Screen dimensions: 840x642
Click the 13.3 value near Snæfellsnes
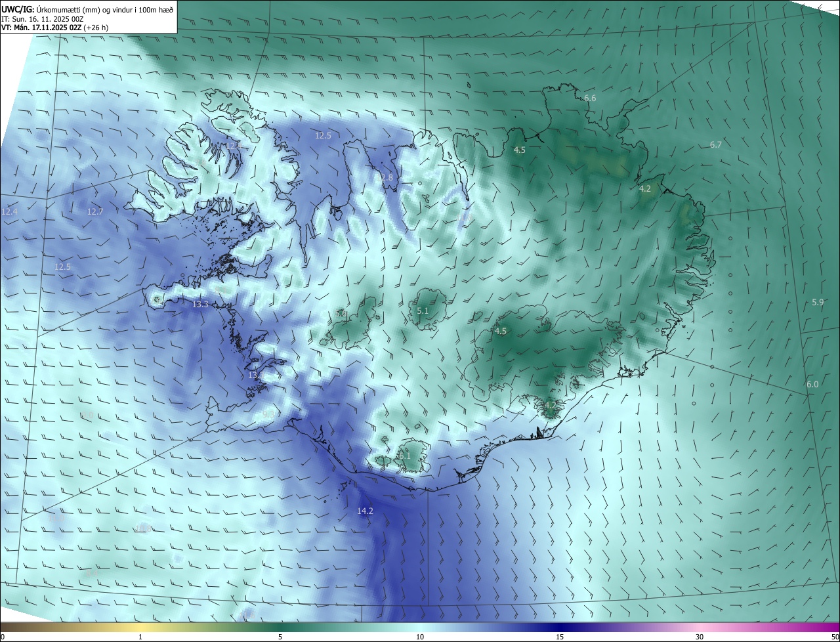(x=200, y=304)
